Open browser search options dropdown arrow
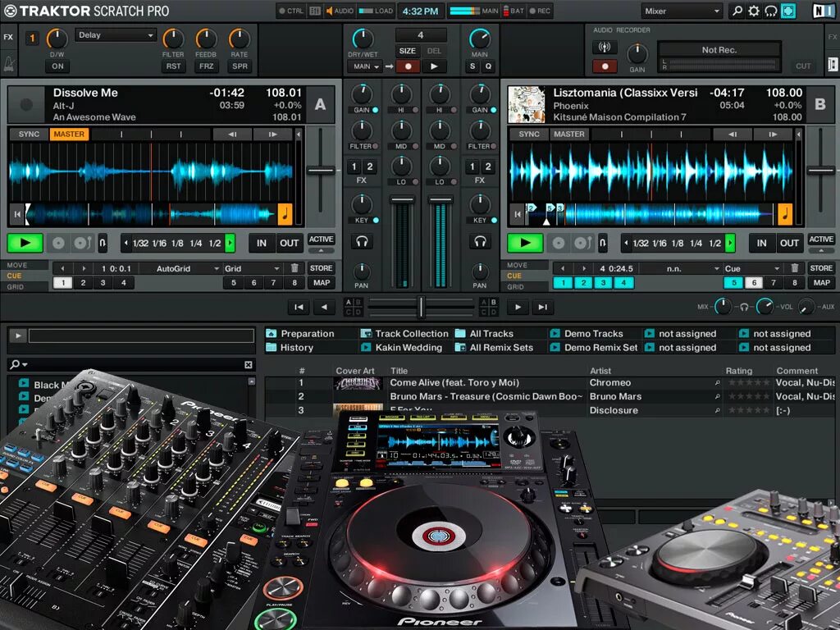 click(25, 364)
